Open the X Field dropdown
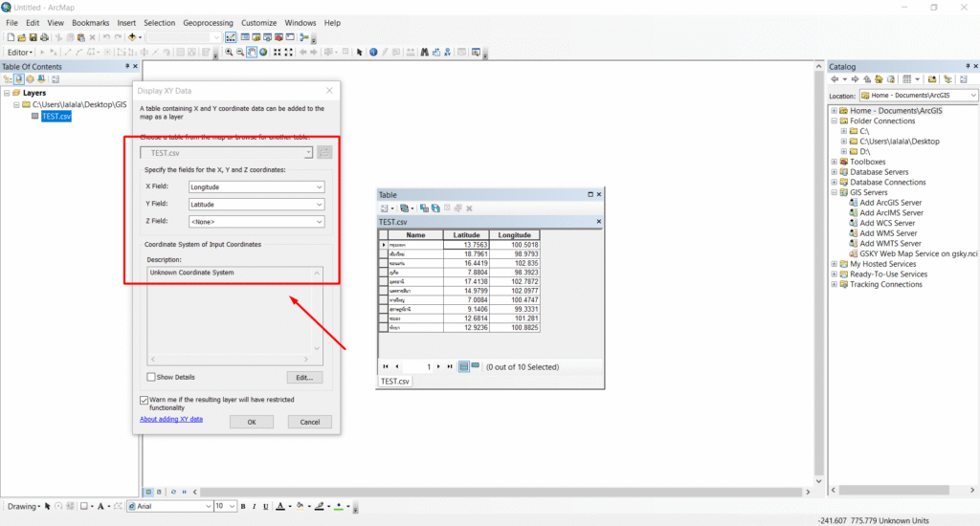Screen dimensions: 980x526 pos(319,186)
